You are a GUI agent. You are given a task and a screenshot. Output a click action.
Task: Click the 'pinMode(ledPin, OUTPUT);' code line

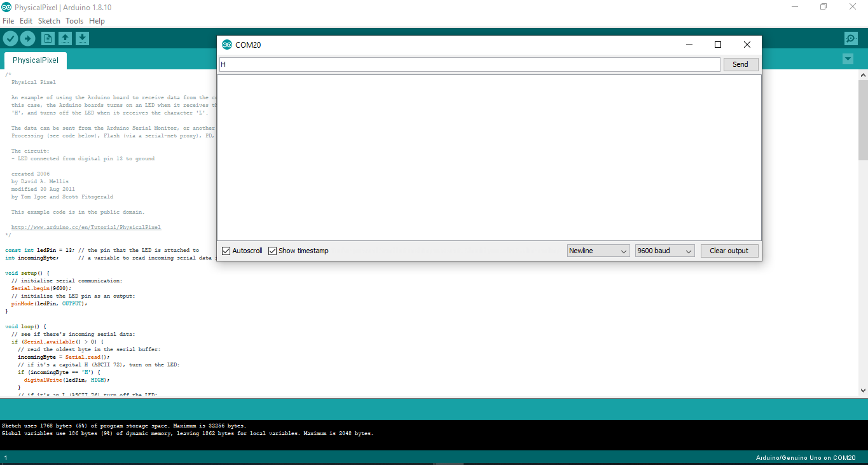[49, 303]
